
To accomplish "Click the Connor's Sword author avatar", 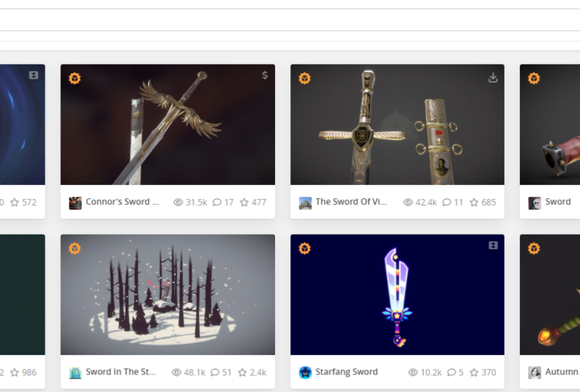I will click(75, 203).
